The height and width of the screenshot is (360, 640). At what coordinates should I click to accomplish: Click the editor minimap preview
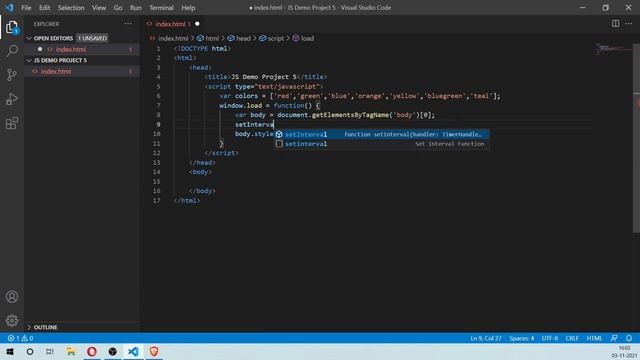tap(612, 50)
